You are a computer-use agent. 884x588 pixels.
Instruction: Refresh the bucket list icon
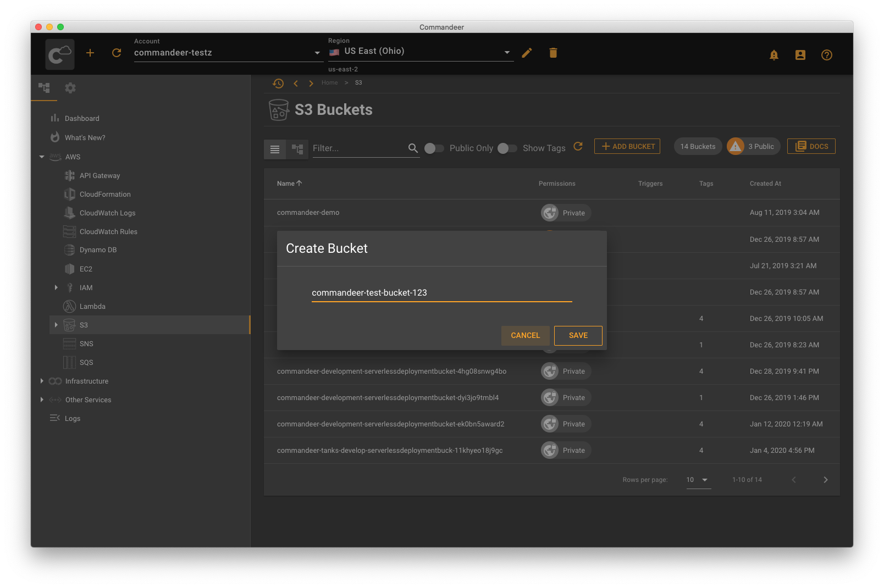click(578, 146)
